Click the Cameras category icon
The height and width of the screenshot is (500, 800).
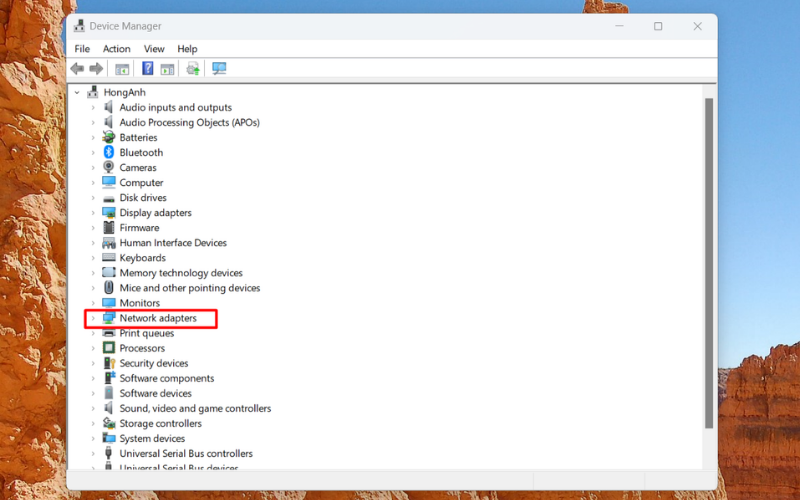point(109,168)
